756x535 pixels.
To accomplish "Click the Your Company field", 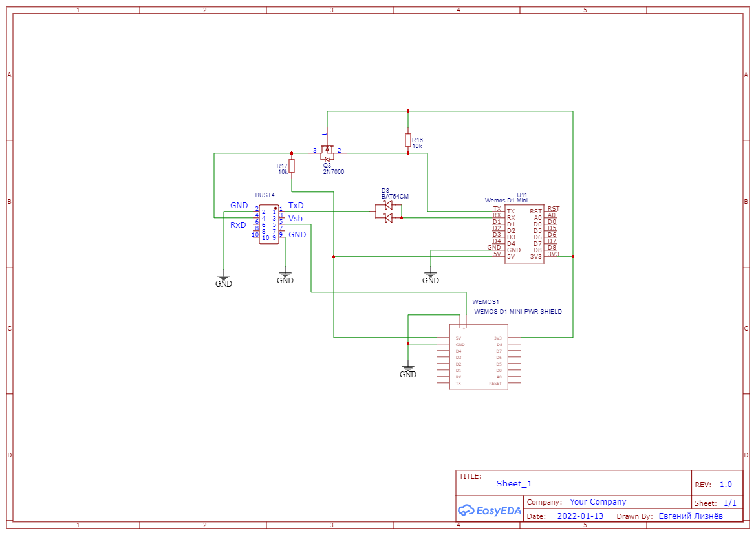I will [598, 502].
